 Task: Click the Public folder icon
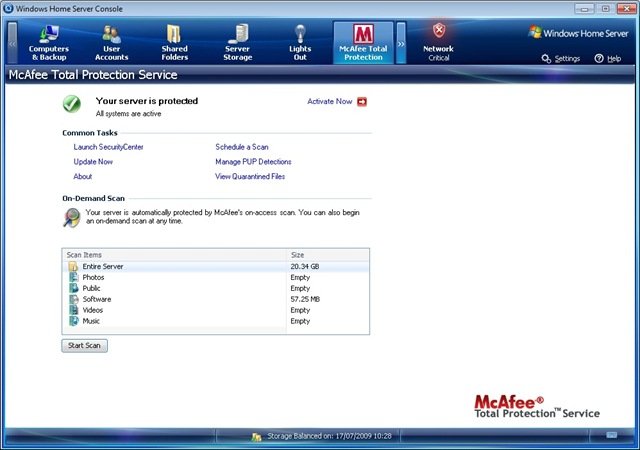73,288
